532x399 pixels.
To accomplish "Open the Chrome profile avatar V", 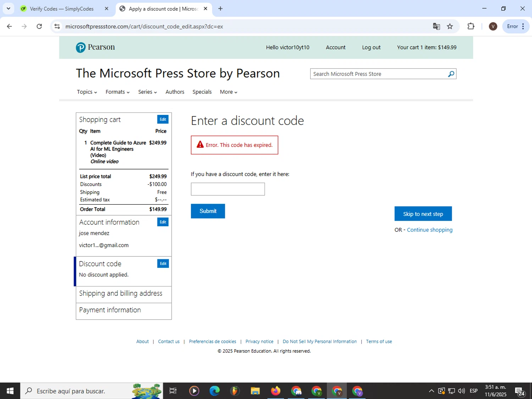I will [493, 26].
